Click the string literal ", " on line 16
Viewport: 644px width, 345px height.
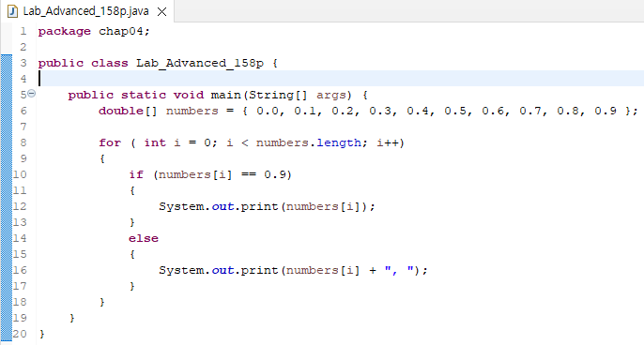[399, 270]
